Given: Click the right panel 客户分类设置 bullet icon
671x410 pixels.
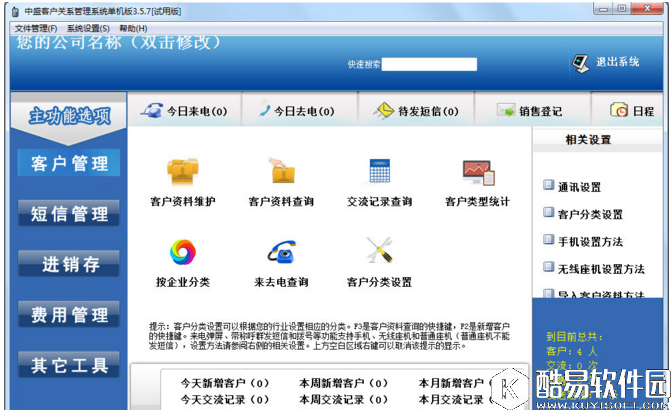Looking at the screenshot, I should (548, 212).
